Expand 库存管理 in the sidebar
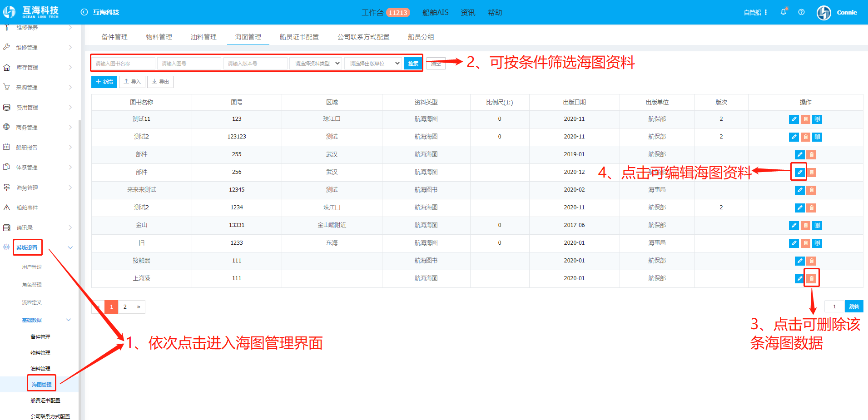 [70, 67]
